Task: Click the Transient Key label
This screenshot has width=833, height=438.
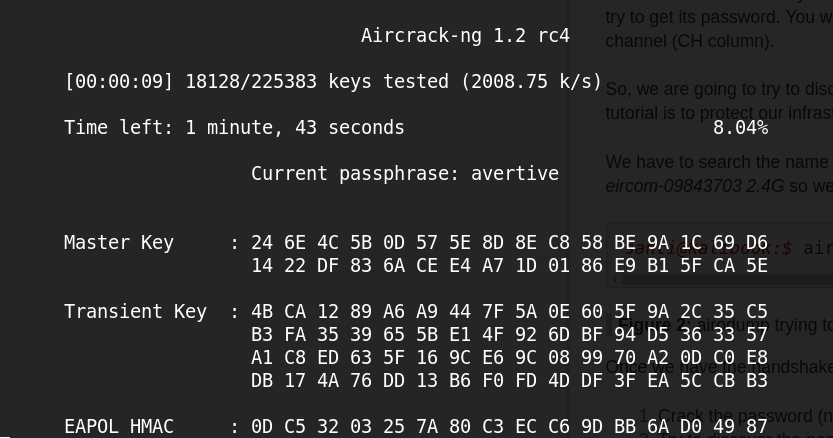Action: click(135, 312)
